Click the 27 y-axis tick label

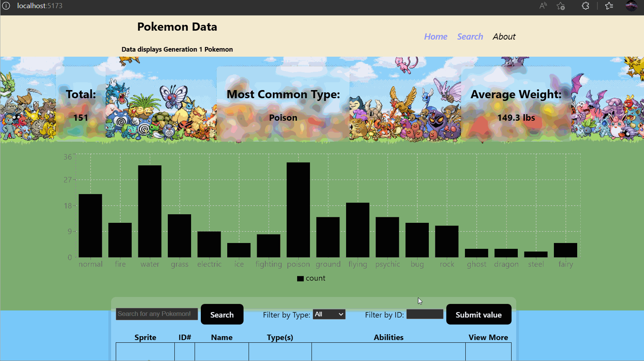coord(68,180)
